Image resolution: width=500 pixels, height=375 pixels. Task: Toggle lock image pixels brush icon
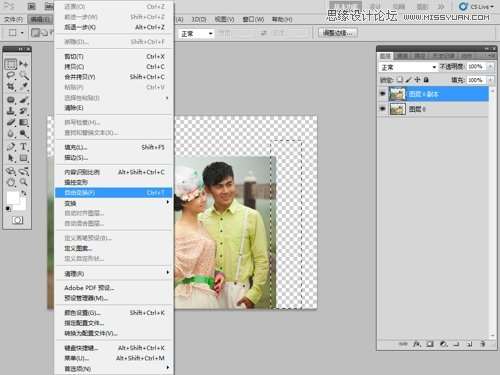[409, 80]
